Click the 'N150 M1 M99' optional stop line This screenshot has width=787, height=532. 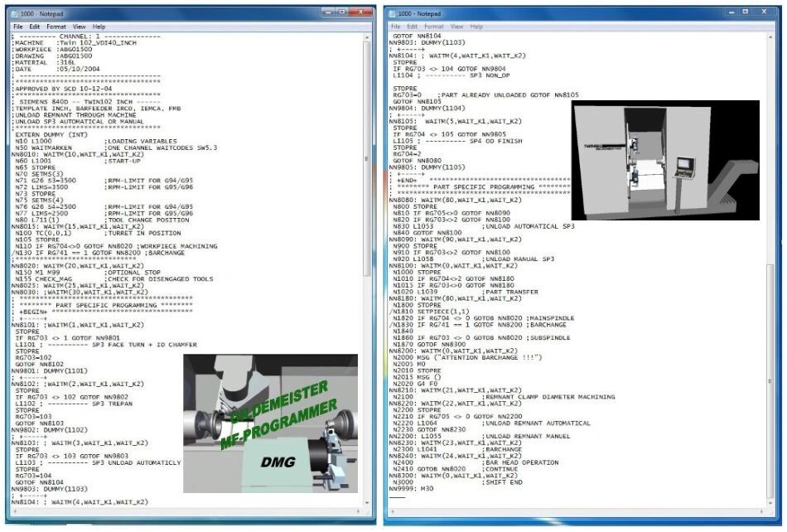tap(88, 273)
